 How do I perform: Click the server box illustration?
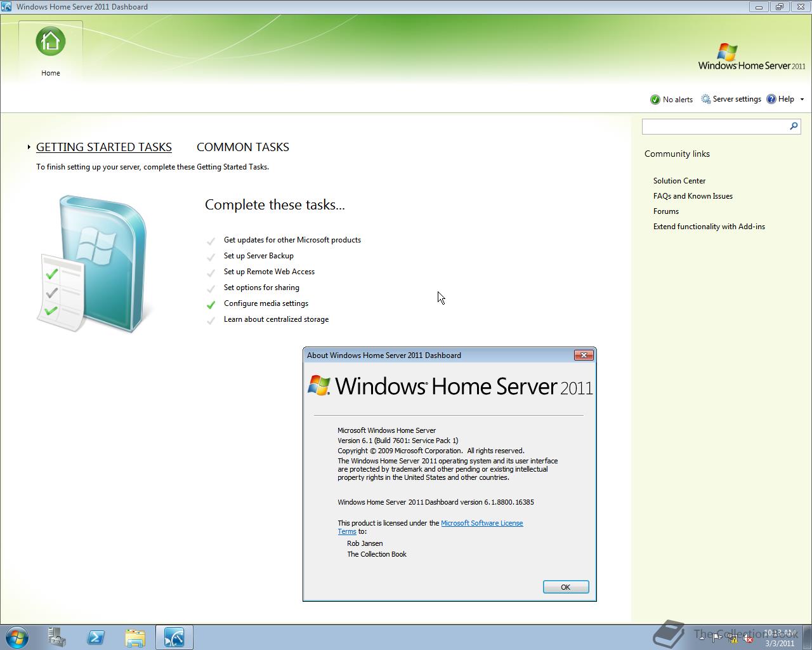(93, 264)
